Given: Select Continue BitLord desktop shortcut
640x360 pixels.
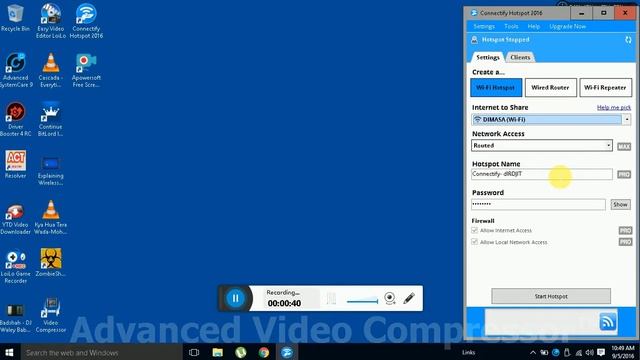Looking at the screenshot, I should click(51, 119).
